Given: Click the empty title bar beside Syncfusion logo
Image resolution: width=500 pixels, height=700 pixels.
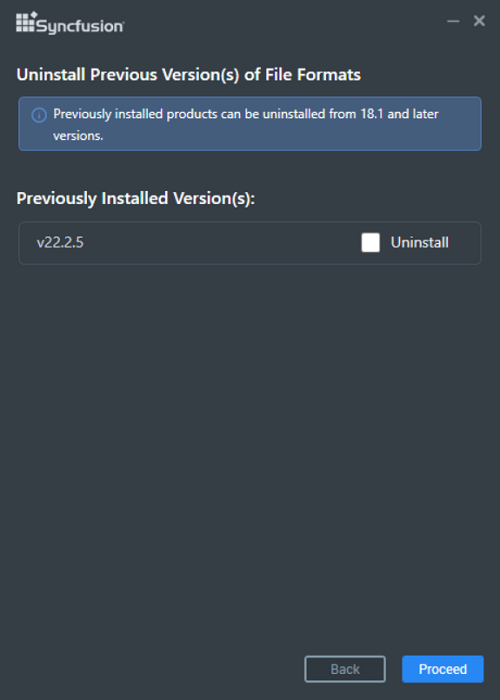Looking at the screenshot, I should (x=286, y=21).
